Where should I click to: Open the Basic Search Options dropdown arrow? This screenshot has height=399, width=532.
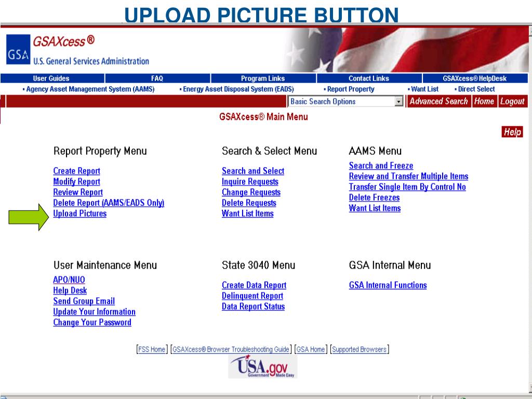click(x=399, y=101)
